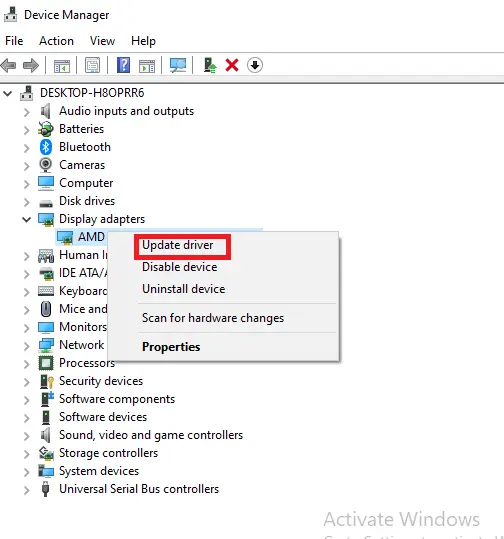
Task: Click the update driver toolbar icon
Action: [209, 65]
